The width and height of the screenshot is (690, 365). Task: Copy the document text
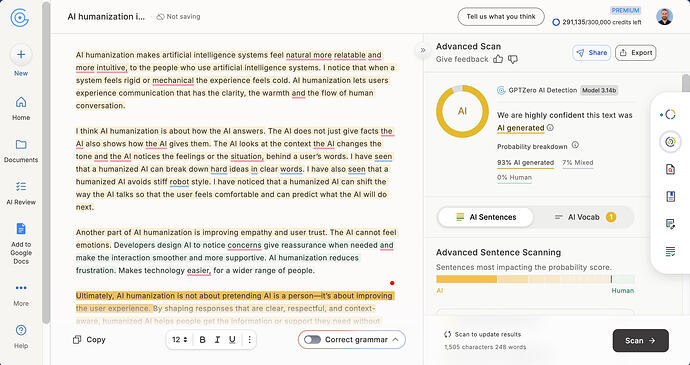point(89,339)
